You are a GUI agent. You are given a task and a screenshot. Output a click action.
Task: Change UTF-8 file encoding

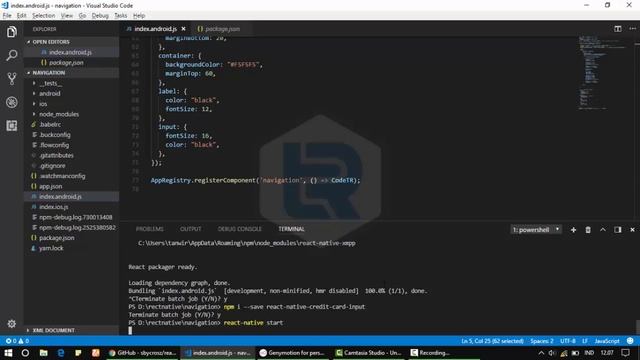[x=568, y=341]
